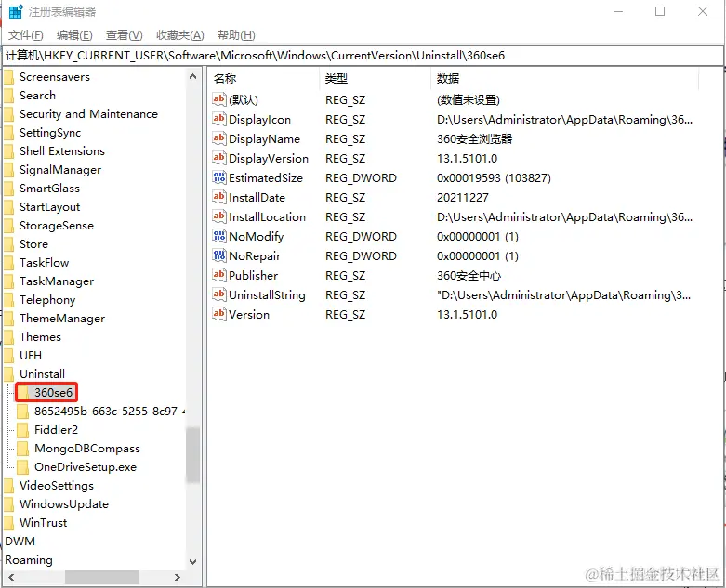
Task: Select the Security and Maintenance key
Action: pyautogui.click(x=88, y=114)
